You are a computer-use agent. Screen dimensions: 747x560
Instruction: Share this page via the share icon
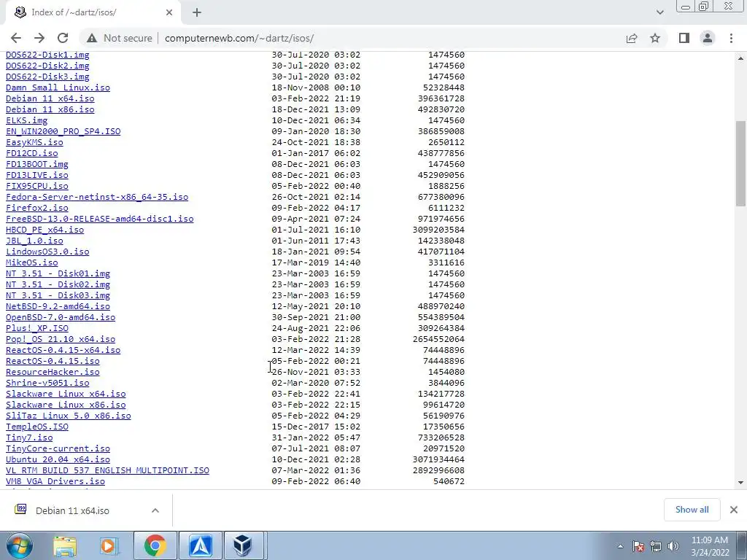(x=632, y=38)
